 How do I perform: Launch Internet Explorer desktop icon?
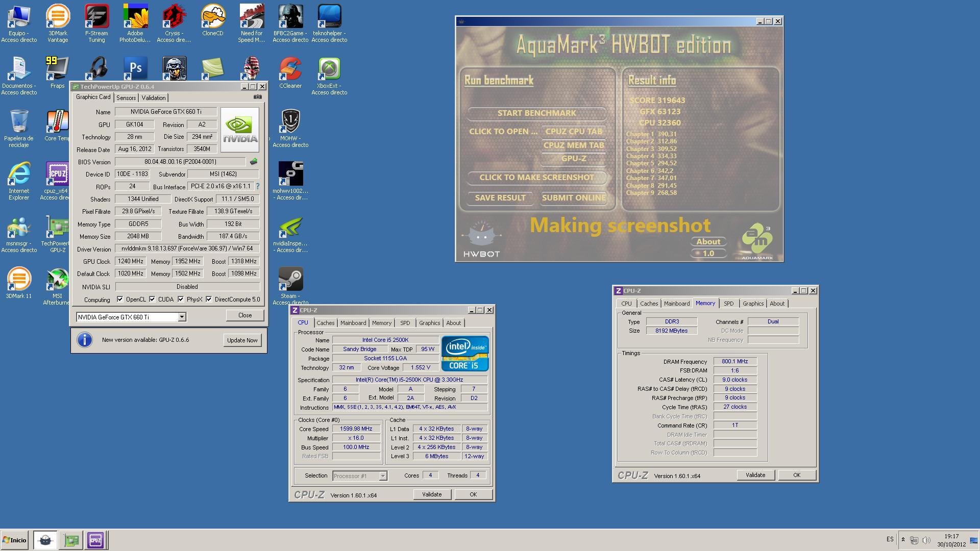click(19, 181)
